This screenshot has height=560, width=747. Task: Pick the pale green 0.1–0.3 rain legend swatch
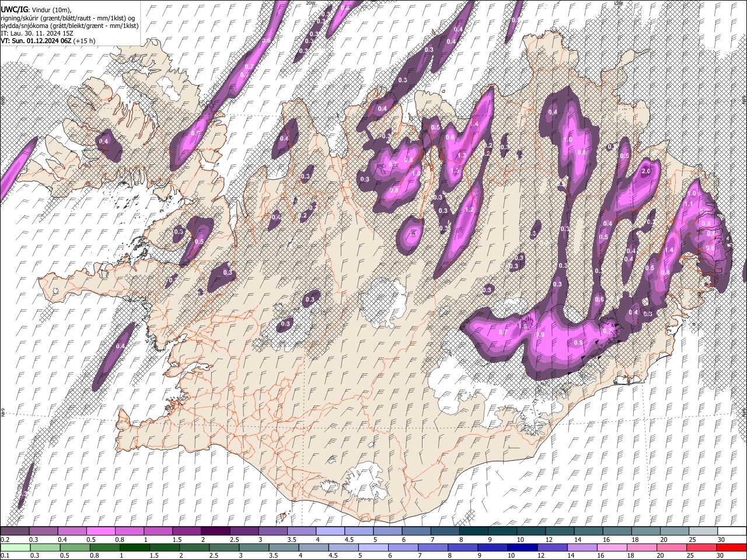[x=15, y=548]
